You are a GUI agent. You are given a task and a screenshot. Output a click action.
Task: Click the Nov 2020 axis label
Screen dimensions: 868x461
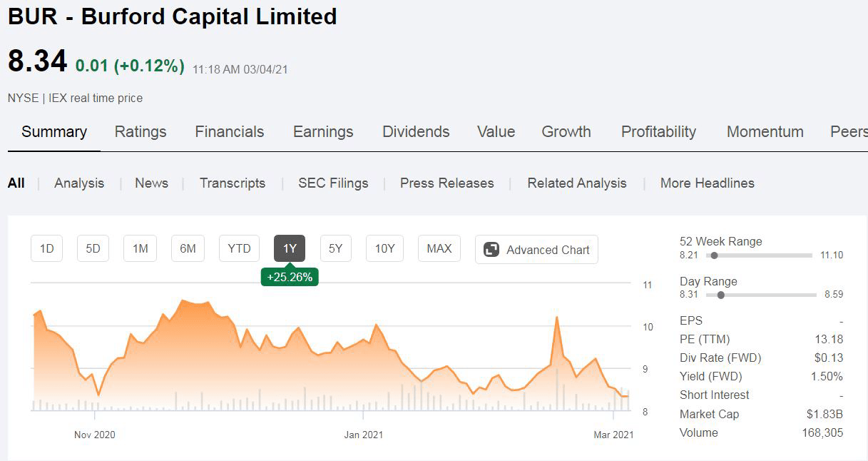tap(94, 435)
